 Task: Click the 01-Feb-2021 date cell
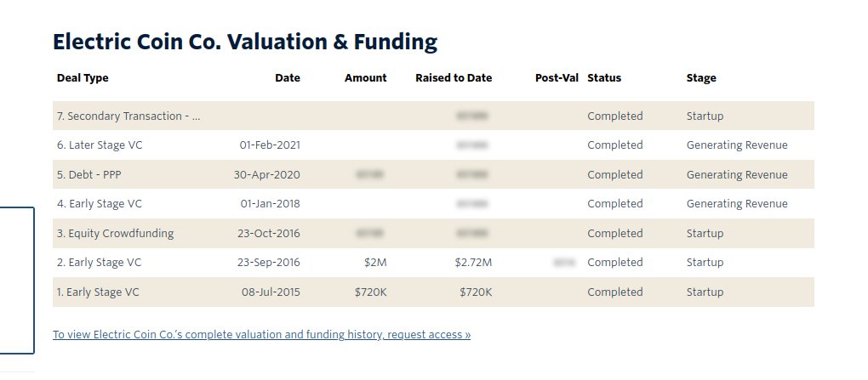click(x=270, y=145)
